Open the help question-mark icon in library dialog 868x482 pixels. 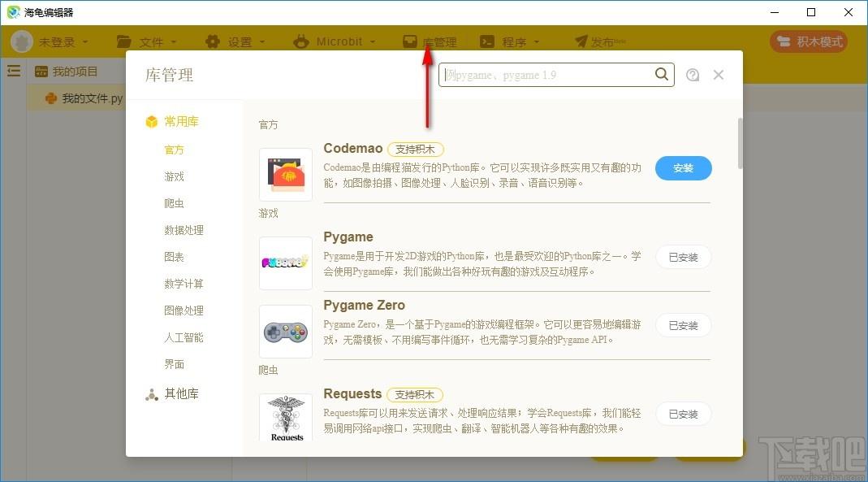[x=693, y=75]
